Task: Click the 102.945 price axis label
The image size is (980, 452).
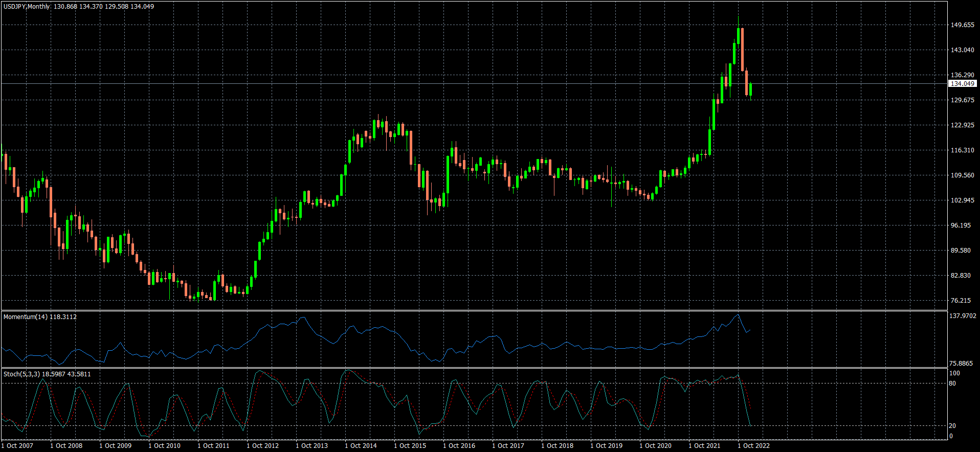Action: click(x=963, y=200)
